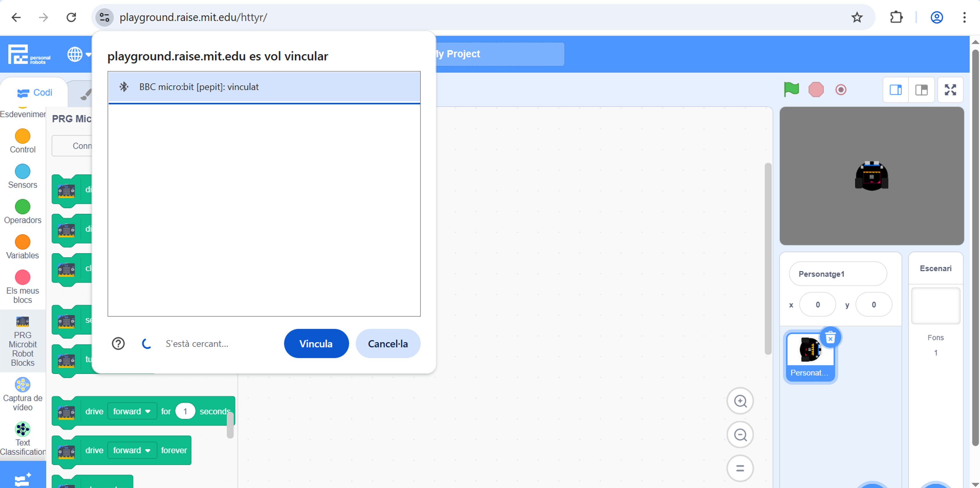Image resolution: width=980 pixels, height=488 pixels.
Task: Select the orange Control category swatch
Action: [x=23, y=136]
